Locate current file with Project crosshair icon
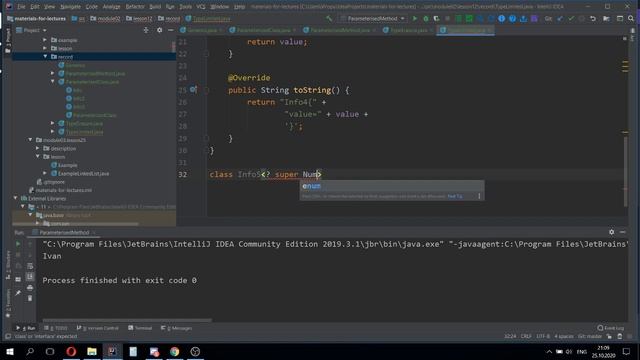Image resolution: width=640 pixels, height=360 pixels. pos(146,30)
